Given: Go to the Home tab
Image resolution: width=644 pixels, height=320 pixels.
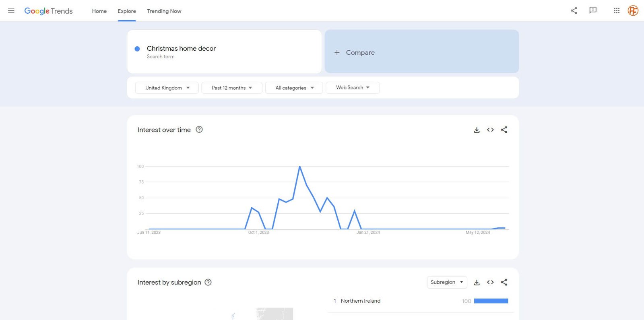Looking at the screenshot, I should 99,11.
